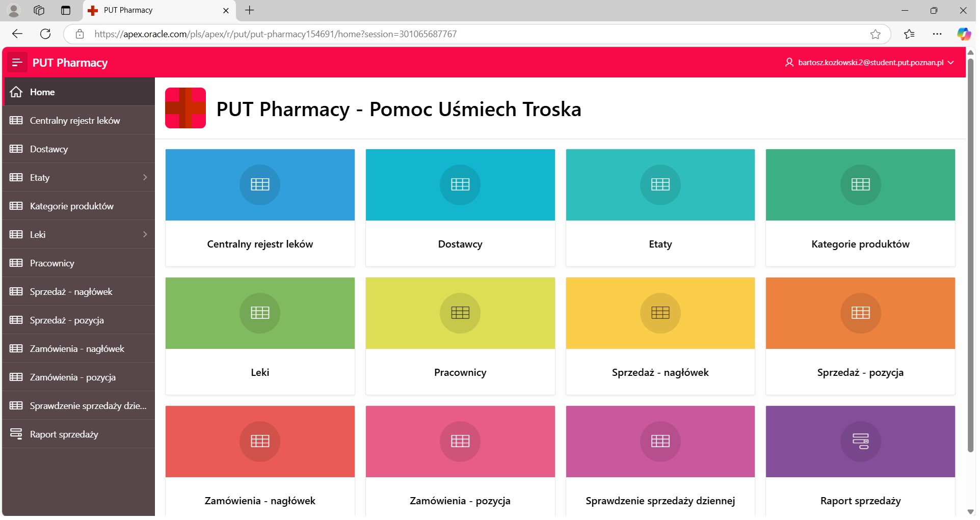
Task: View site information lock icon
Action: click(x=80, y=34)
